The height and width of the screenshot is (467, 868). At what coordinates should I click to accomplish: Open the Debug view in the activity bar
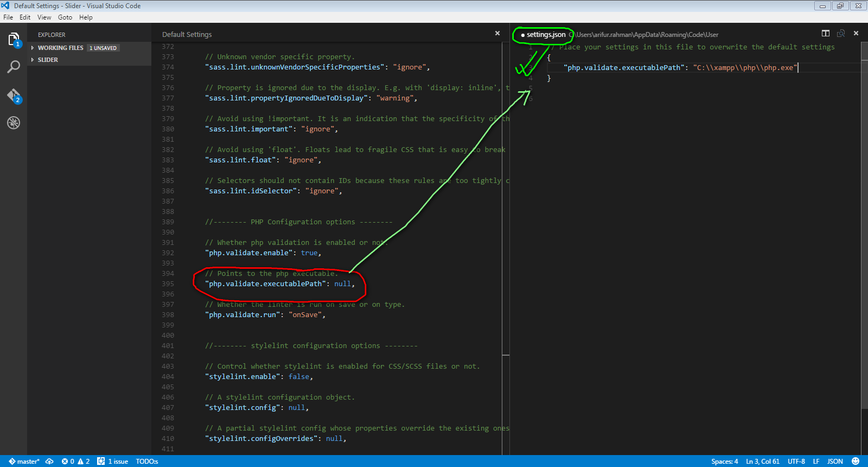coord(14,123)
